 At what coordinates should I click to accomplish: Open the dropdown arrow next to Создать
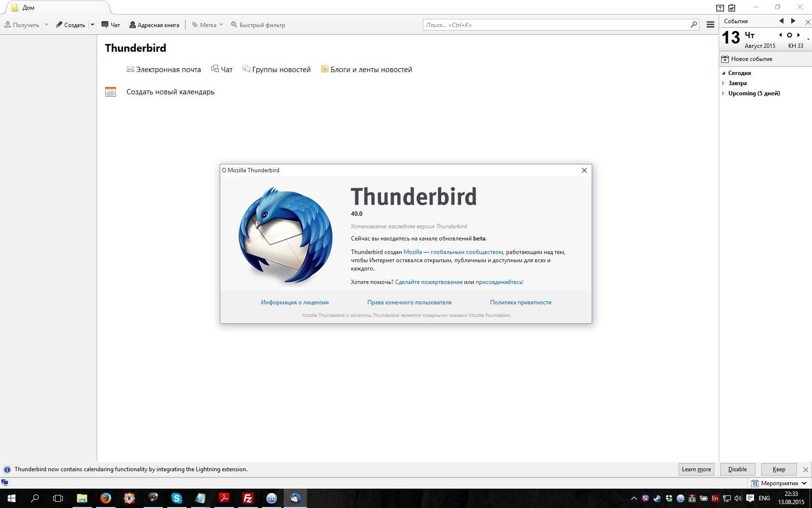click(x=92, y=25)
